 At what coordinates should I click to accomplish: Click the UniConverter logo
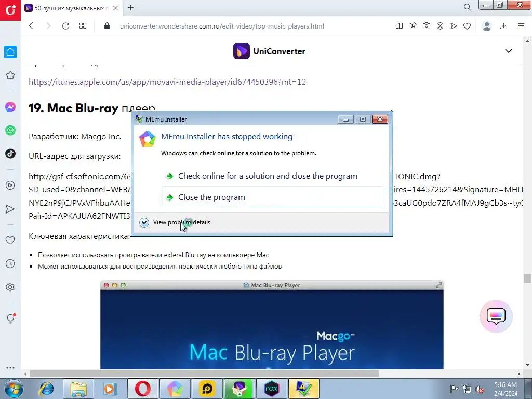click(270, 51)
